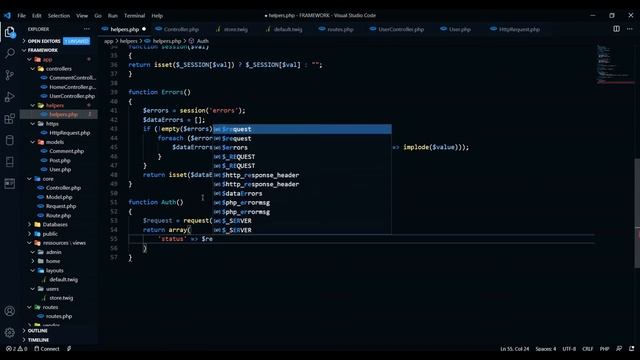Collapse the app folder
Screen dimensions: 640x360
pyautogui.click(x=47, y=60)
